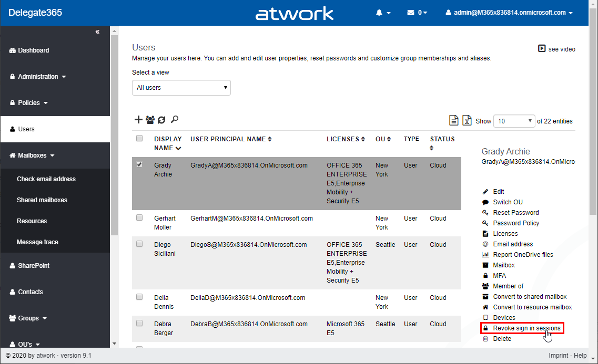
Task: Click Revoke sign in sessions link
Action: [x=526, y=328]
